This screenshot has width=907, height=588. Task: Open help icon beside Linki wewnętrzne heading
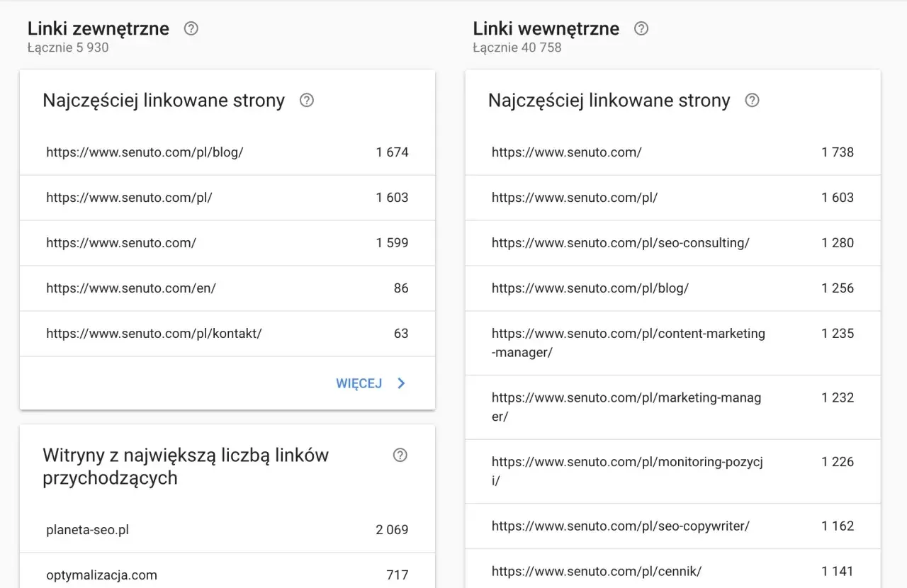point(641,28)
